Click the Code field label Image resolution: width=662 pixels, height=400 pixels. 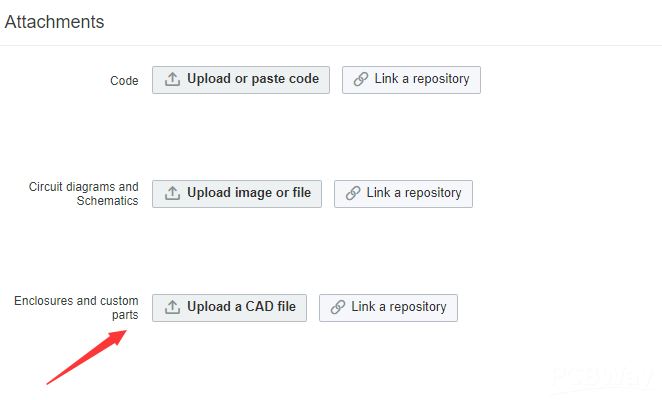tap(124, 80)
